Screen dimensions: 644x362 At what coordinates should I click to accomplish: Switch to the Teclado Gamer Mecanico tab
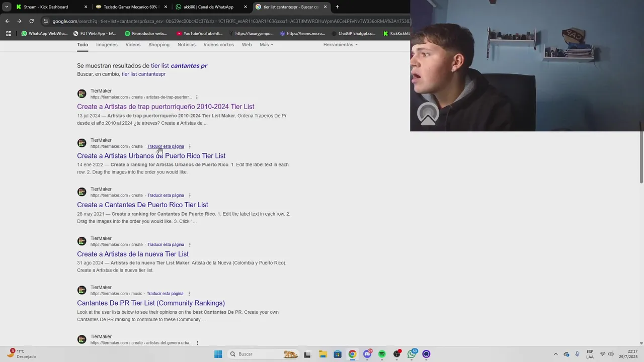pyautogui.click(x=131, y=7)
